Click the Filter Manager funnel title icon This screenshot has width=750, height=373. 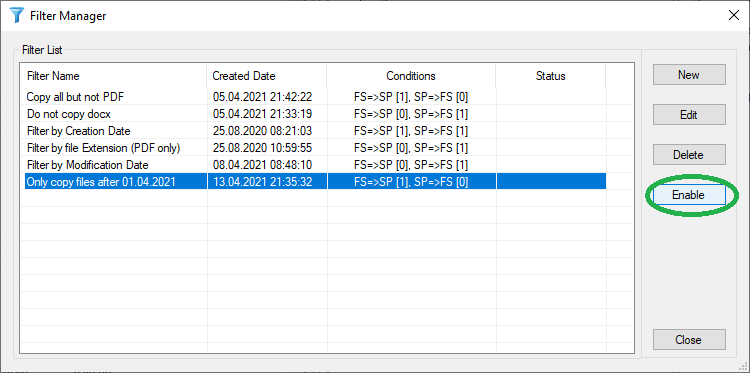pyautogui.click(x=17, y=16)
